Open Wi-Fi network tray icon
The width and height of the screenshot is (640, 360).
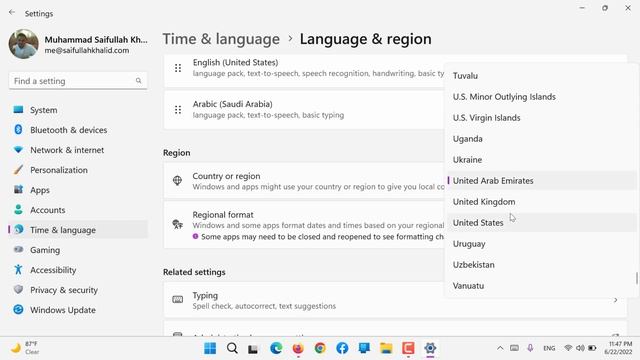point(568,348)
